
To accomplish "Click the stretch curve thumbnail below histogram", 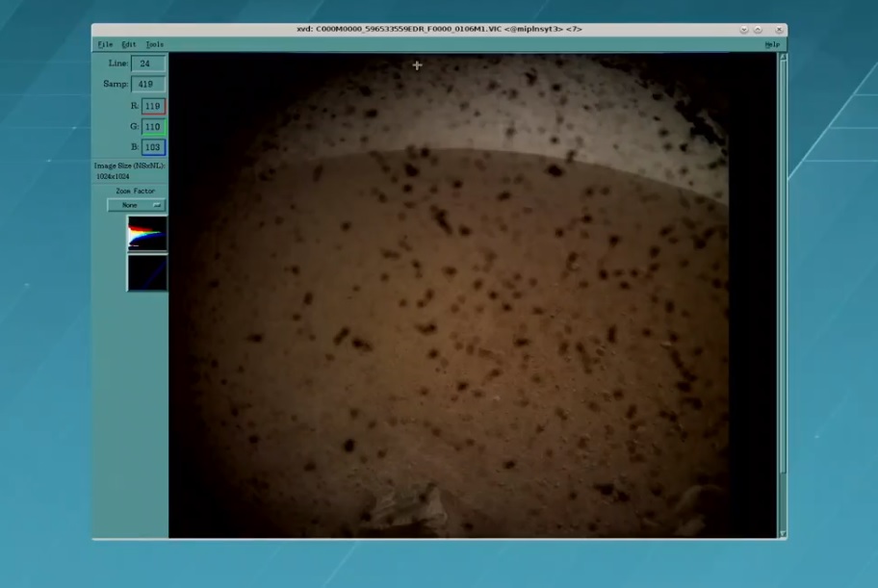I will (x=147, y=272).
